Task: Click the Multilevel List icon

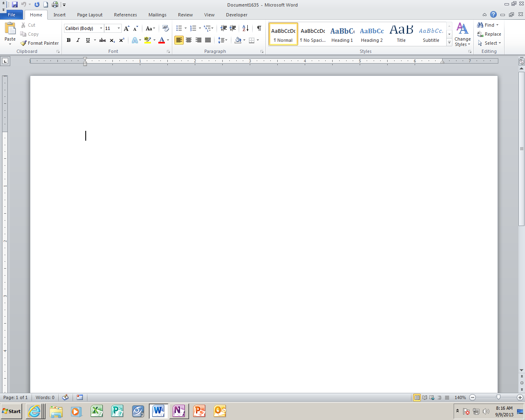Action: [x=208, y=28]
